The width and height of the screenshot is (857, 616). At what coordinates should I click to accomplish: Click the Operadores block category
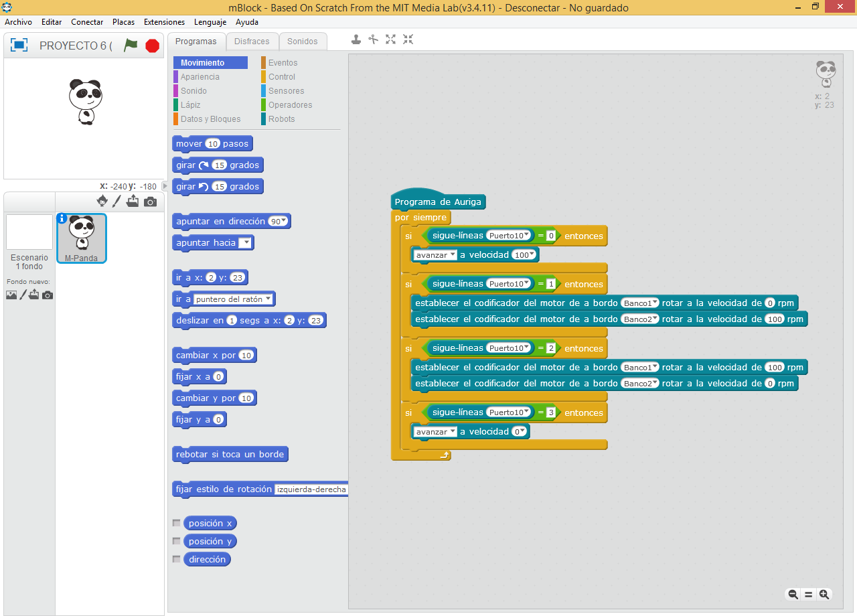tap(290, 104)
